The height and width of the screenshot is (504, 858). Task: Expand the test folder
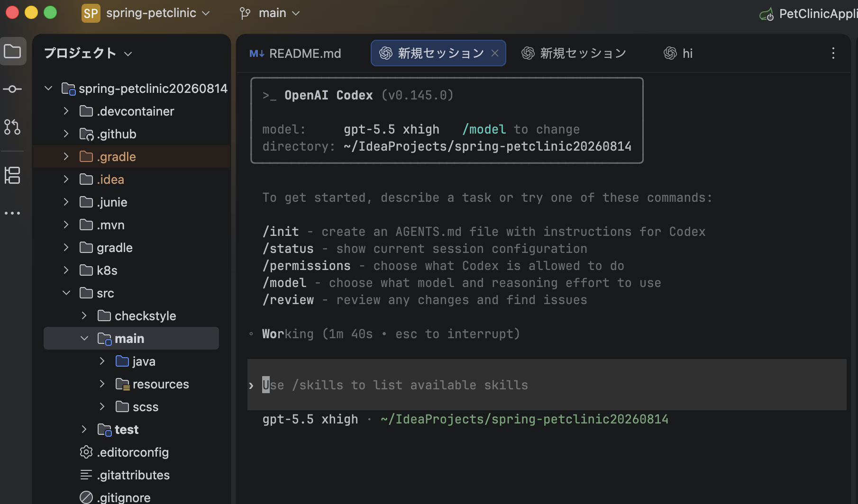pos(84,429)
